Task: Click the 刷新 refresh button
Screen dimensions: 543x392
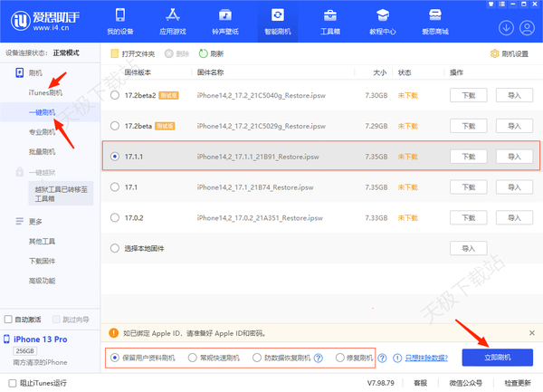Action: [211, 53]
